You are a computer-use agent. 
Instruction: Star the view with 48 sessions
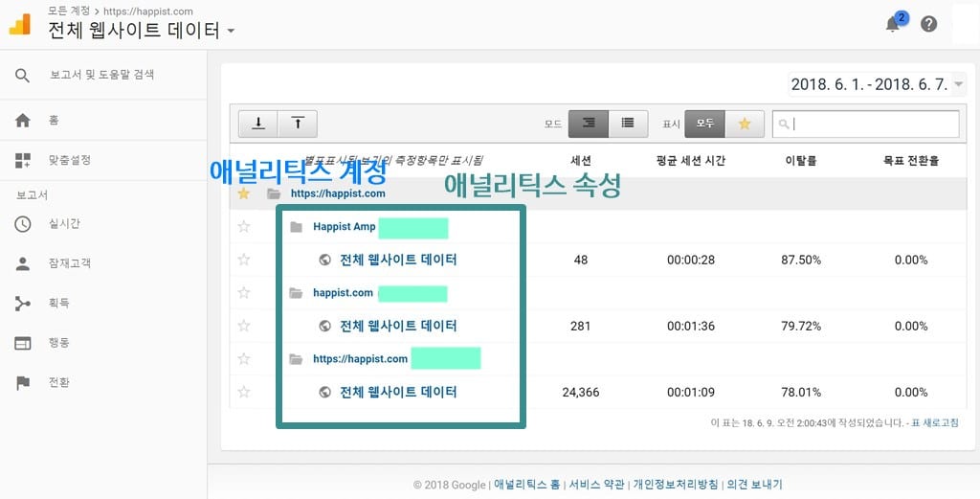click(244, 260)
